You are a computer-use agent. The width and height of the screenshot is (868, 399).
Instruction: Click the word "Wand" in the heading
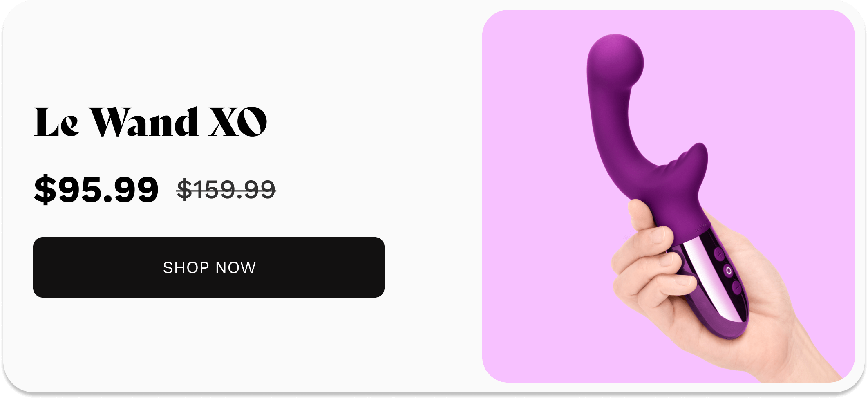[x=144, y=122]
